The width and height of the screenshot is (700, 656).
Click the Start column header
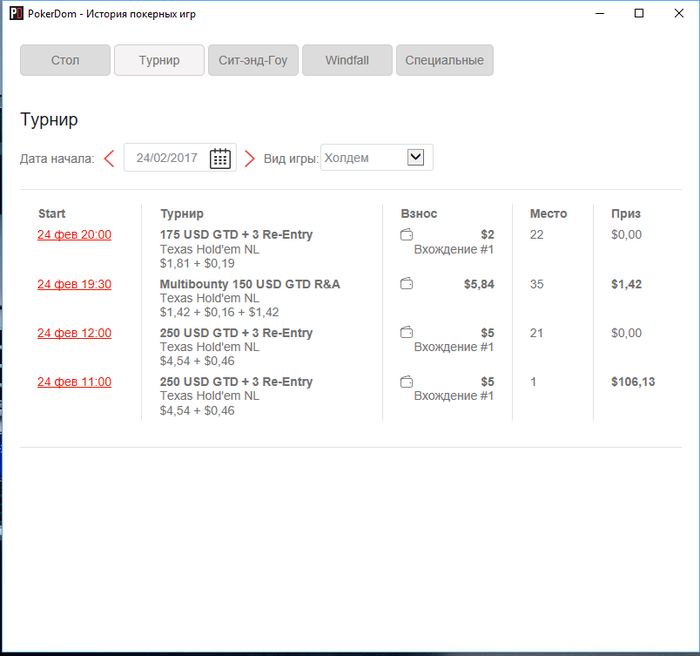52,213
